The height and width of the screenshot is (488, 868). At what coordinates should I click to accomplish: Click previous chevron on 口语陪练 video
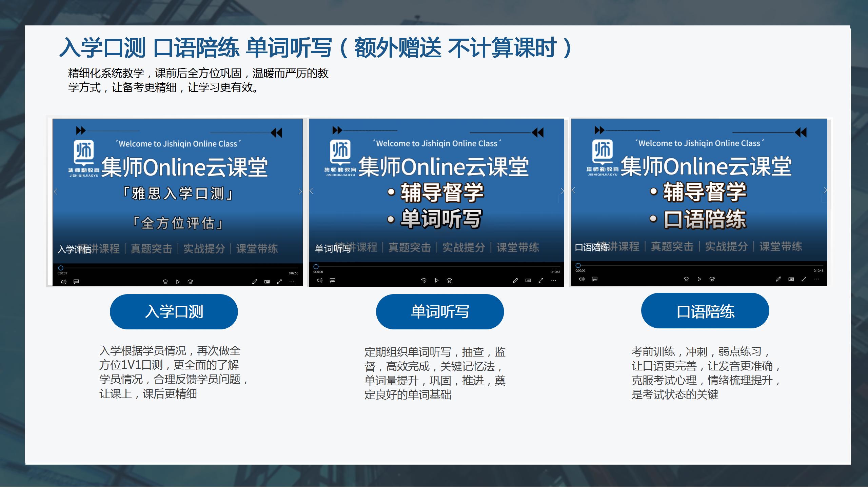[x=573, y=190]
